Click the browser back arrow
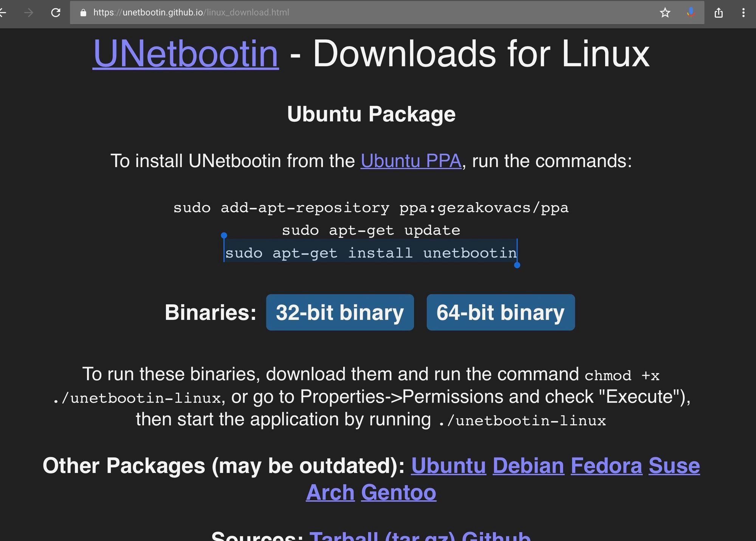 tap(3, 13)
